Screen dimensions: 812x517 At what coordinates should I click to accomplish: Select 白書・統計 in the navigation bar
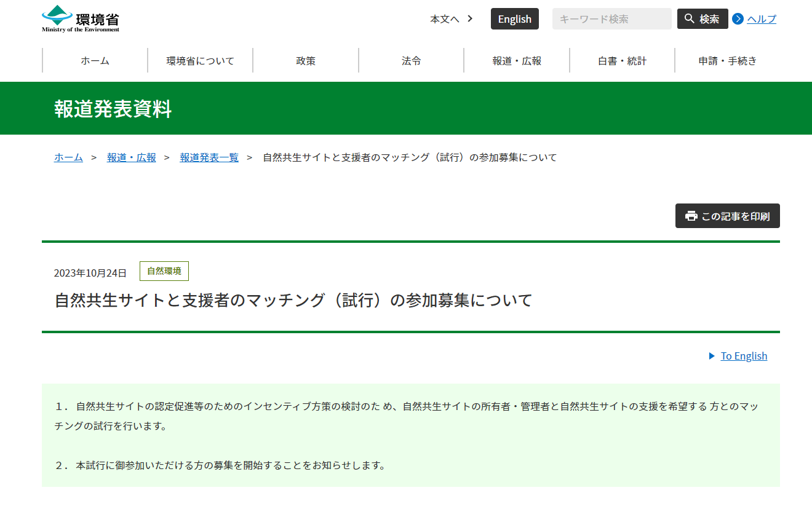622,61
